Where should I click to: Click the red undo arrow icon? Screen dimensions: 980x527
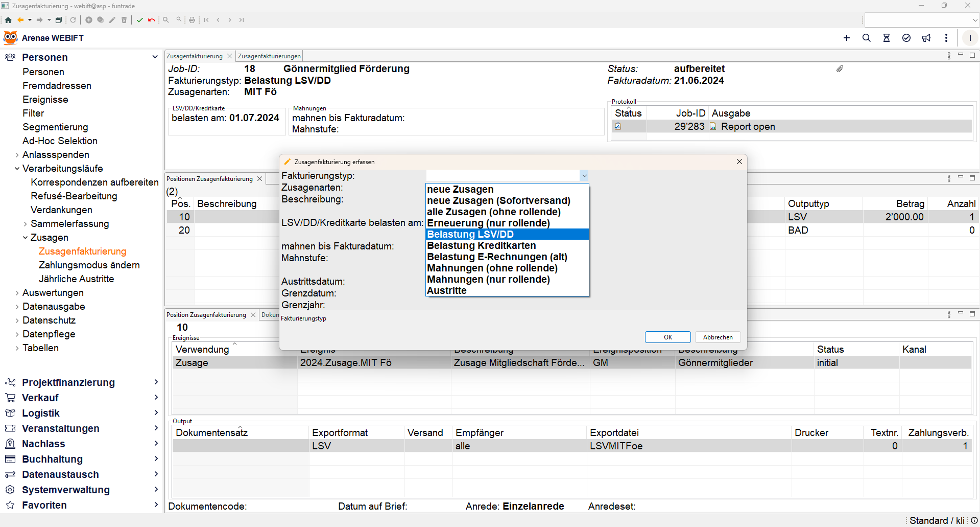(152, 20)
